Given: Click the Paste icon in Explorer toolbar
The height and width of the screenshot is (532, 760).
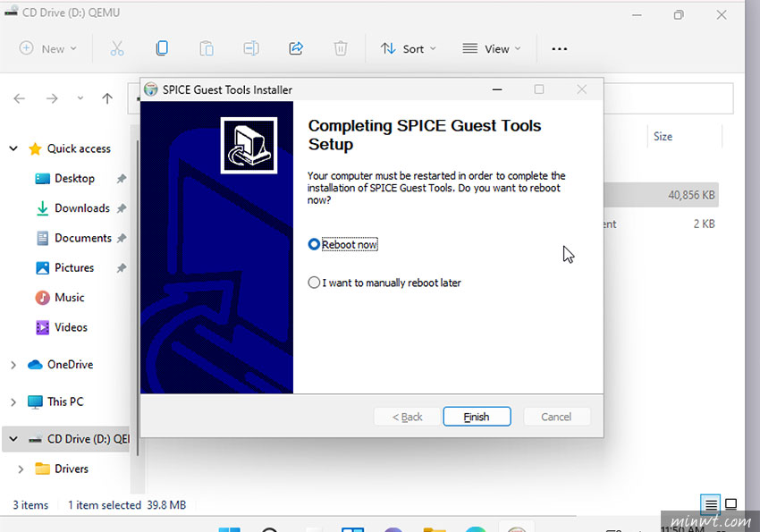Looking at the screenshot, I should pyautogui.click(x=207, y=48).
